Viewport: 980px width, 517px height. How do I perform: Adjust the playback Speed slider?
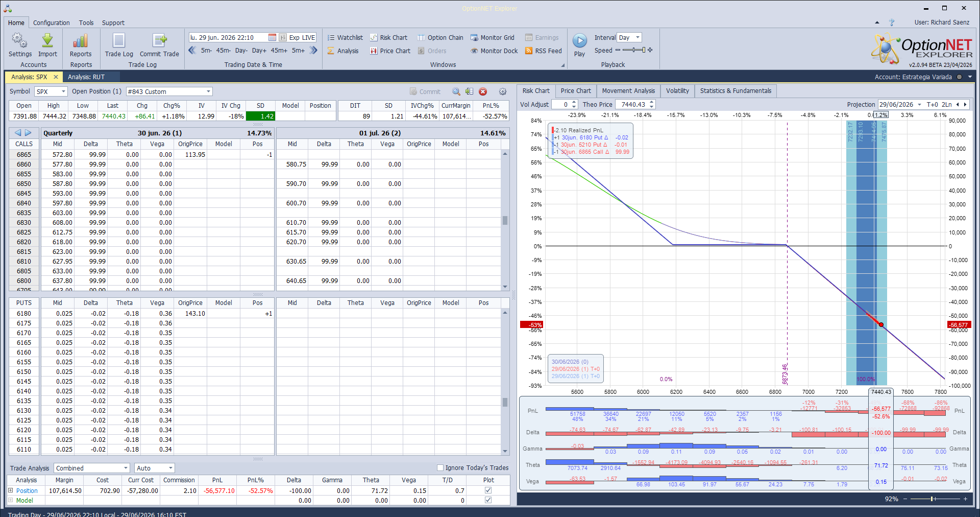pos(634,50)
